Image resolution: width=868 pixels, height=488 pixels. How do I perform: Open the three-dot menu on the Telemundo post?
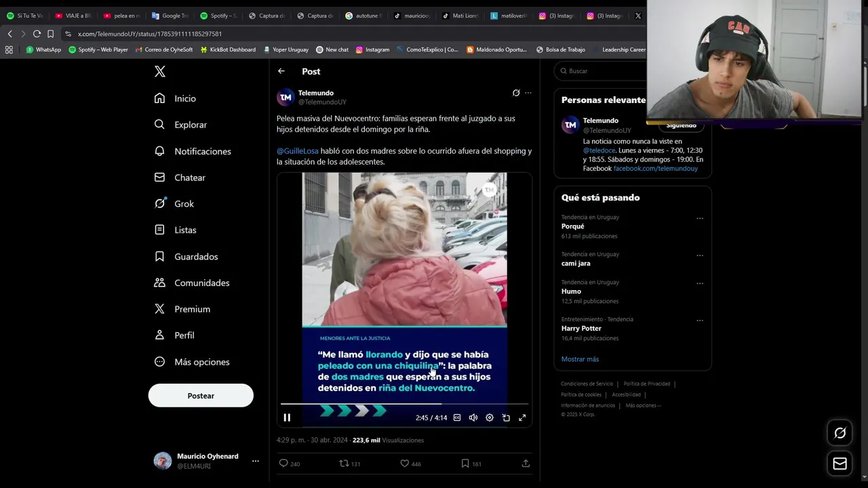pos(528,93)
